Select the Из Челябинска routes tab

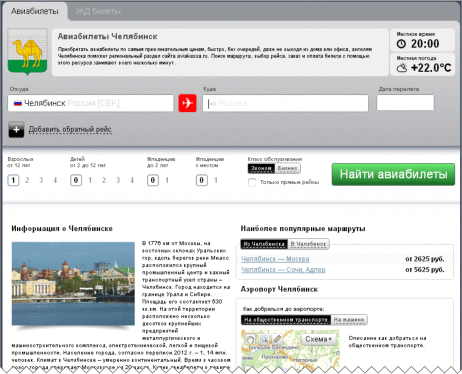click(264, 244)
